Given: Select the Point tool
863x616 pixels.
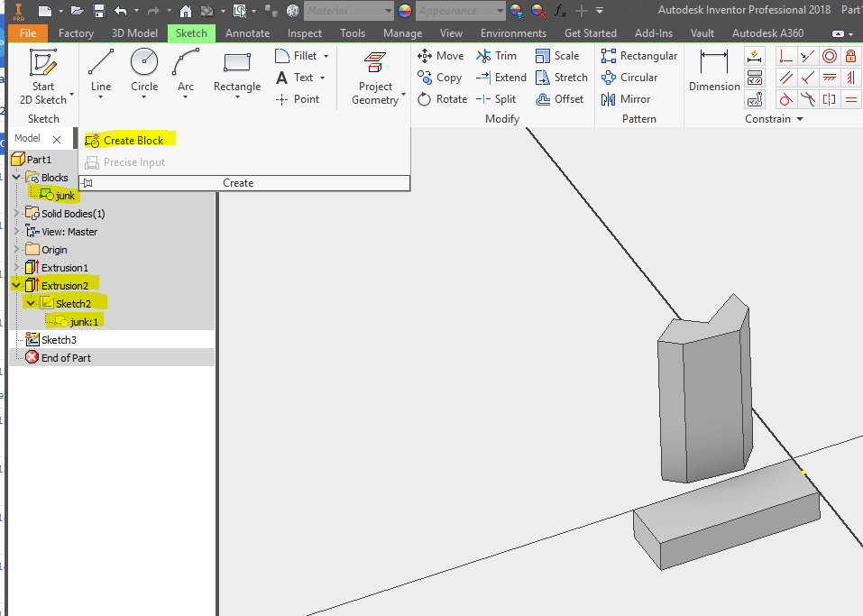Looking at the screenshot, I should click(x=298, y=99).
